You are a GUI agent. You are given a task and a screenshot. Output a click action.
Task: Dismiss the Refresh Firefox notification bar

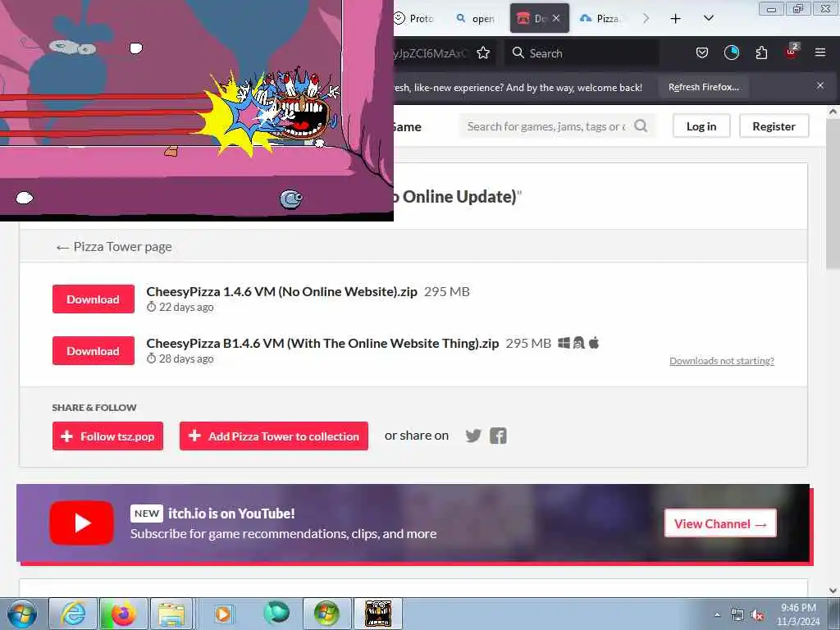(x=819, y=85)
